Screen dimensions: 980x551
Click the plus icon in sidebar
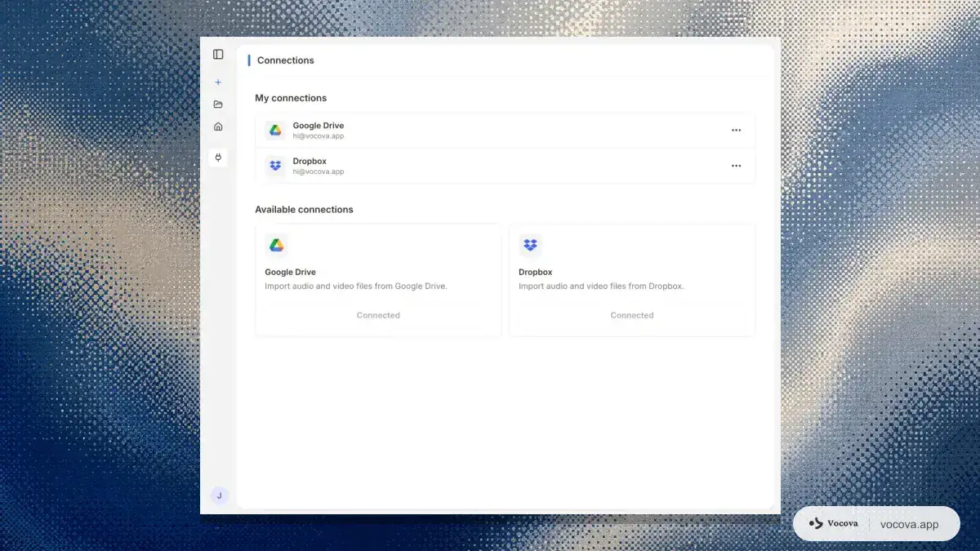point(218,82)
